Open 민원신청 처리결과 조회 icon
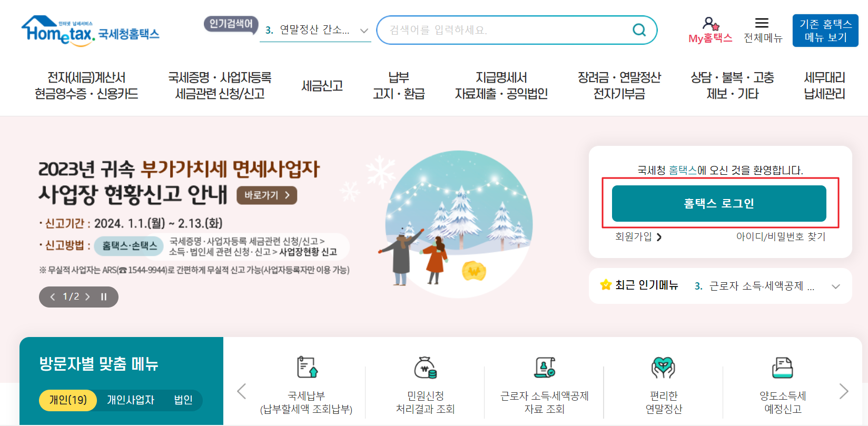Viewport: 868px width, 426px height. pyautogui.click(x=425, y=368)
